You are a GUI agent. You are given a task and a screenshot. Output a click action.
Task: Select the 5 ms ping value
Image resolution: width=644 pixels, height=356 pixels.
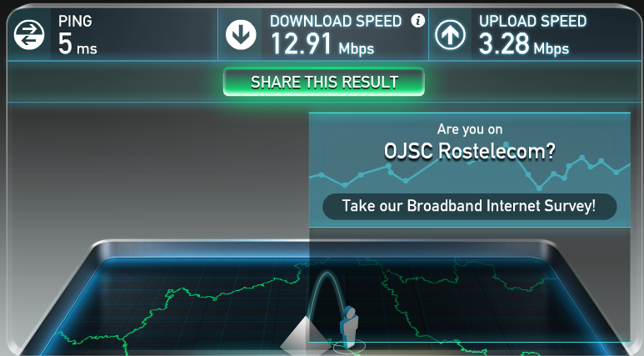77,44
